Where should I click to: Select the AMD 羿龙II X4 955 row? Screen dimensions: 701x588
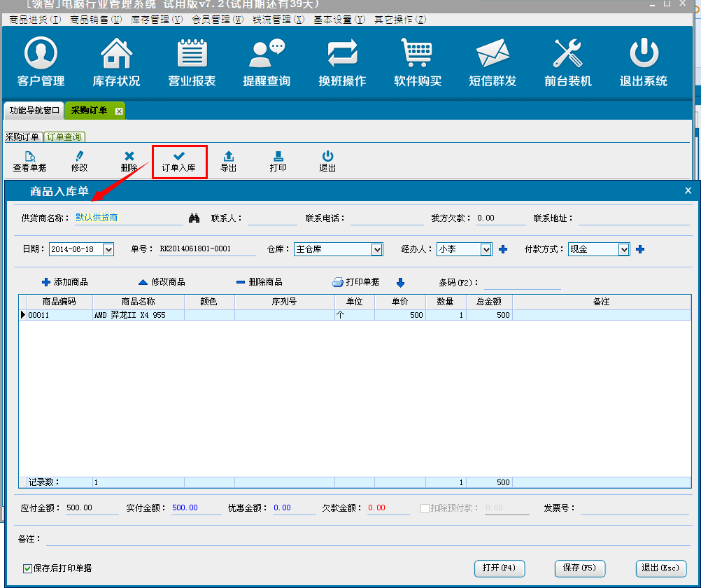[x=129, y=316]
